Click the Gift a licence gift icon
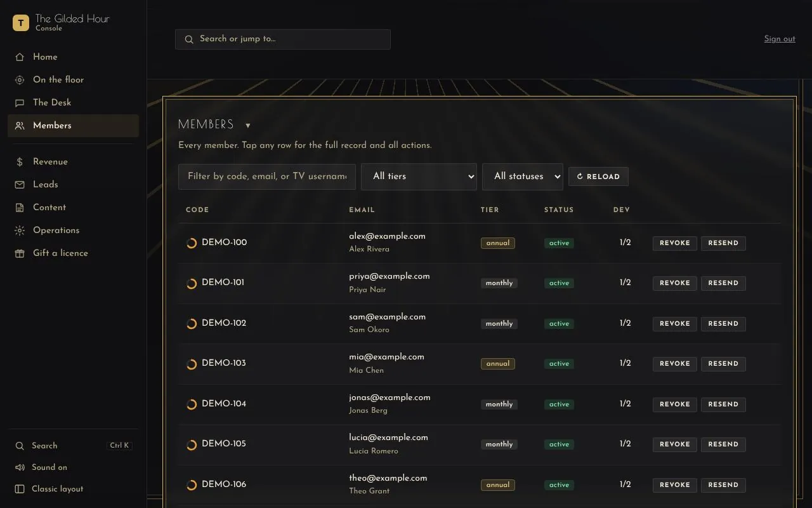Screen dimensions: 812x508 pyautogui.click(x=20, y=253)
